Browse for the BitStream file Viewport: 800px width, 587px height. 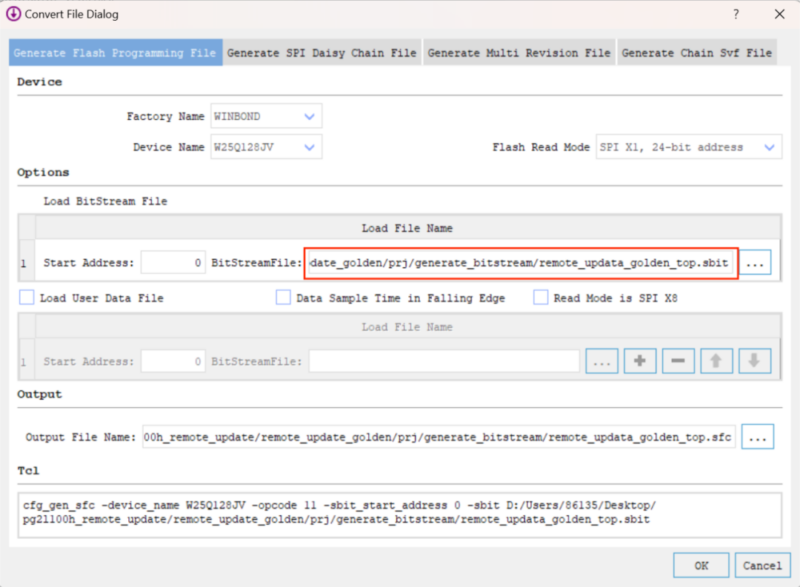coord(758,263)
